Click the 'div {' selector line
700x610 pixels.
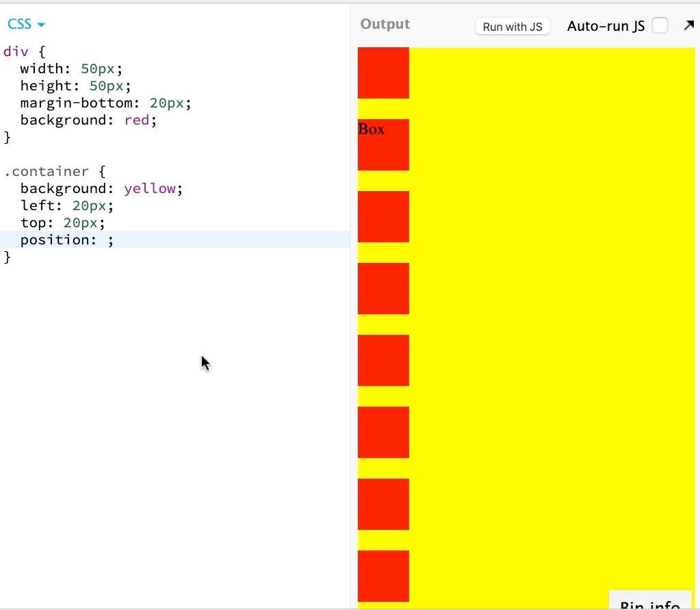(x=24, y=52)
